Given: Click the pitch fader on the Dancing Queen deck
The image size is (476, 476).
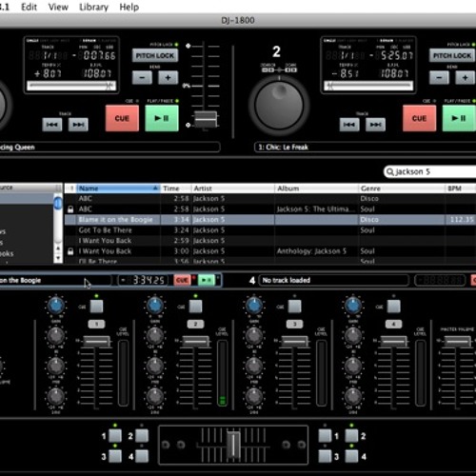Looking at the screenshot, I should [206, 119].
